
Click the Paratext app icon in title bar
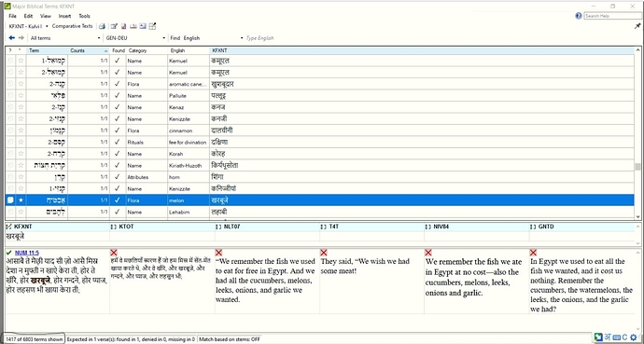point(7,7)
